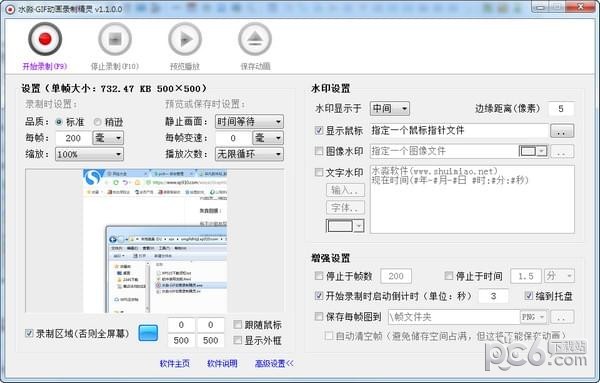
Task: Close the window with X button
Action: click(580, 7)
